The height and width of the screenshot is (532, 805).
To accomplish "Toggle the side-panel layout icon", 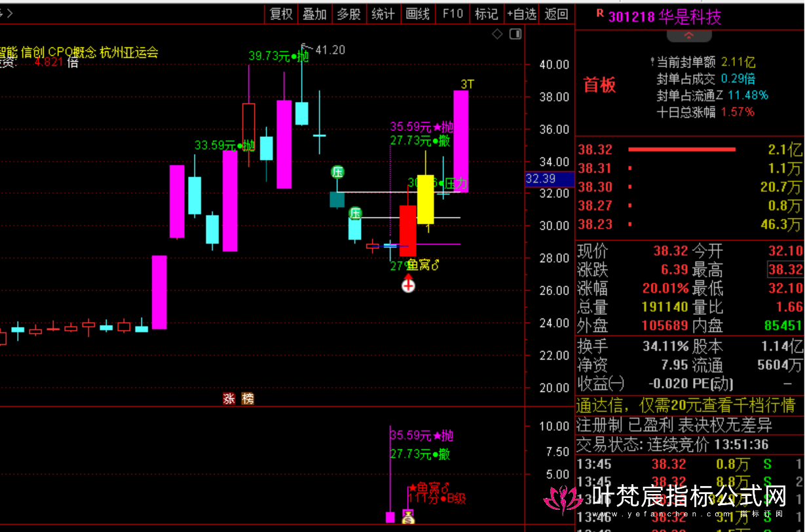I will pos(515,34).
